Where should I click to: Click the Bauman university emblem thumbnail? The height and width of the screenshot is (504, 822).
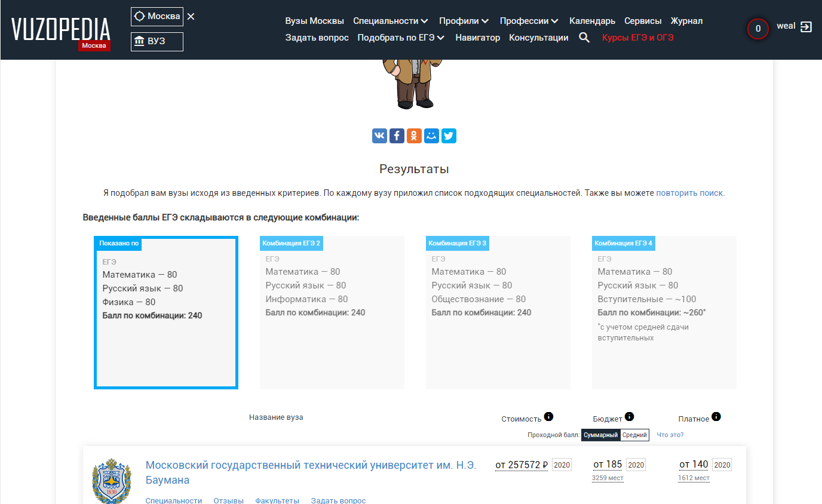tap(112, 480)
